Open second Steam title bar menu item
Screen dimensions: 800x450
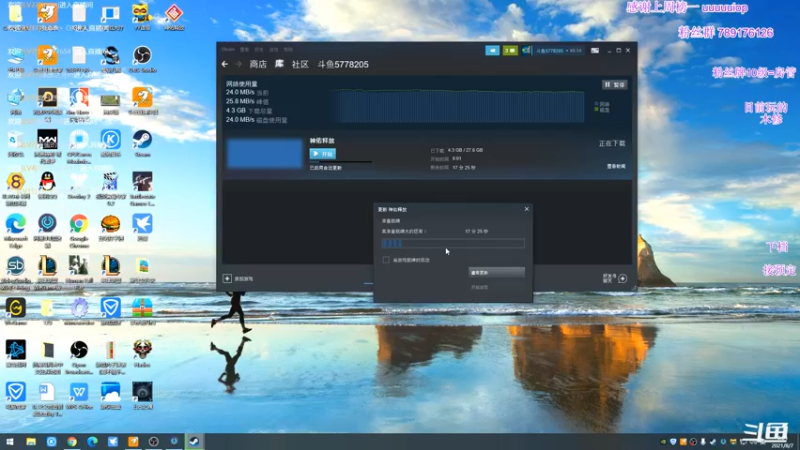[x=244, y=49]
